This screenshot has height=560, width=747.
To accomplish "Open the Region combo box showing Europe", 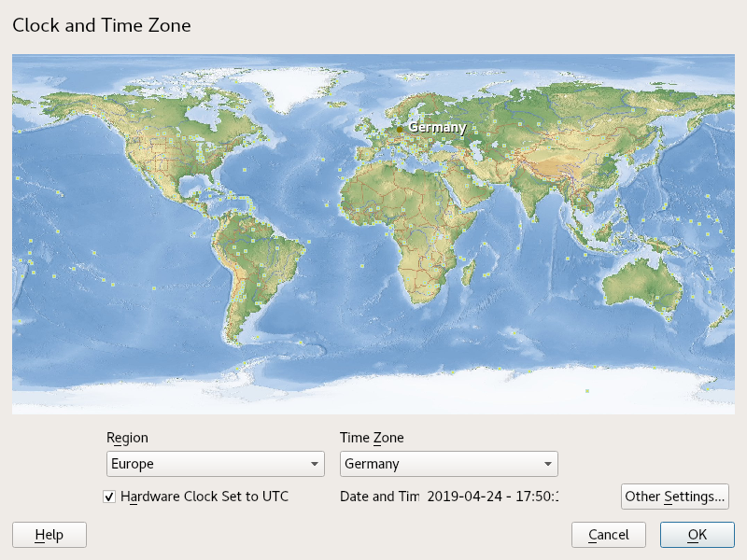I will point(215,464).
